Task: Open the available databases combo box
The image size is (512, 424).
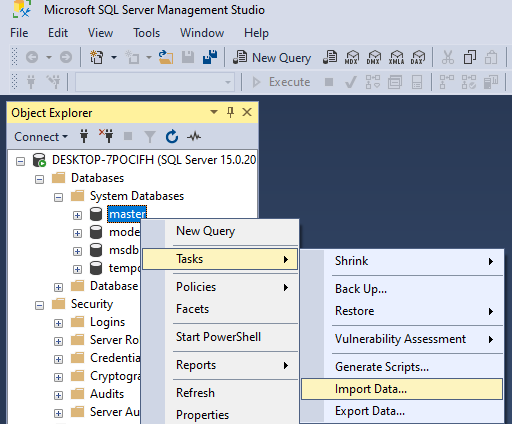Action: (x=155, y=82)
